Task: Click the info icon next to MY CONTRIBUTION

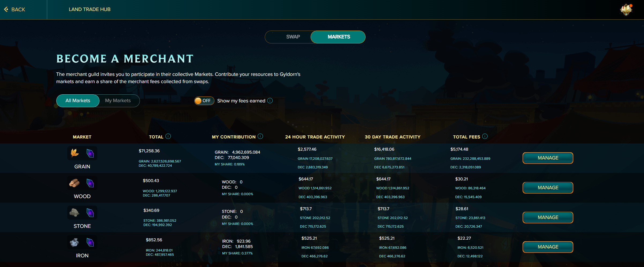Action: click(260, 136)
